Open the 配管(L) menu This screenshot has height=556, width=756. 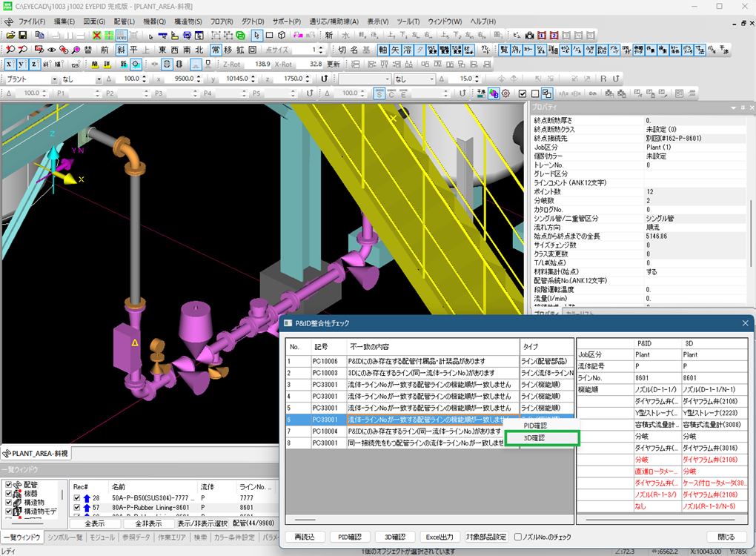(x=125, y=21)
